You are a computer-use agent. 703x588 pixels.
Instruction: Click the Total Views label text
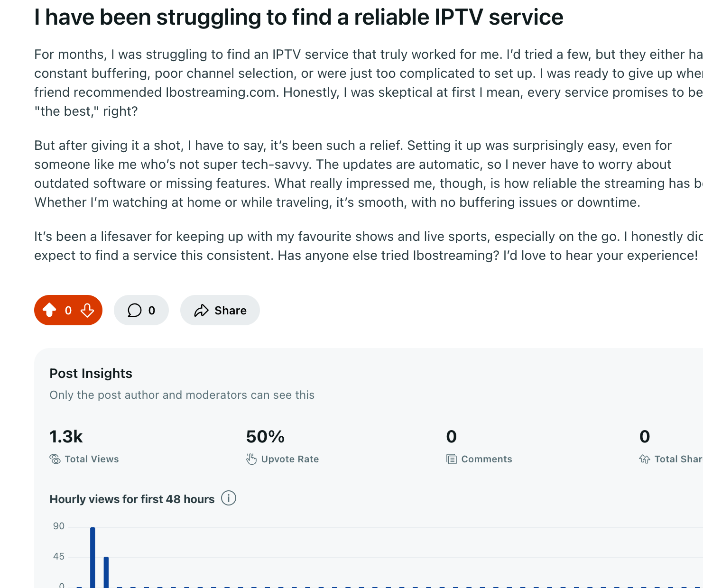click(x=92, y=459)
